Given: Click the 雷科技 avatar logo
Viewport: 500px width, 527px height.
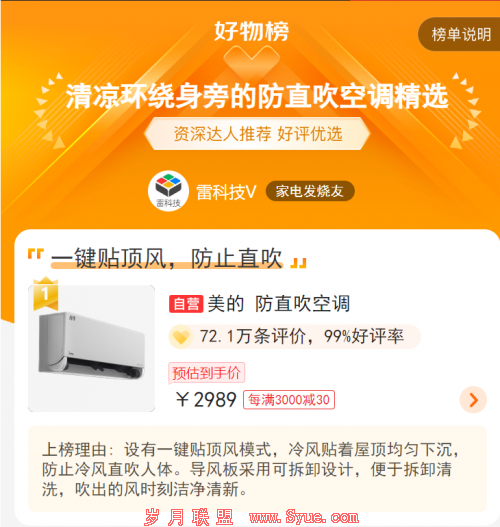Looking at the screenshot, I should [x=168, y=191].
